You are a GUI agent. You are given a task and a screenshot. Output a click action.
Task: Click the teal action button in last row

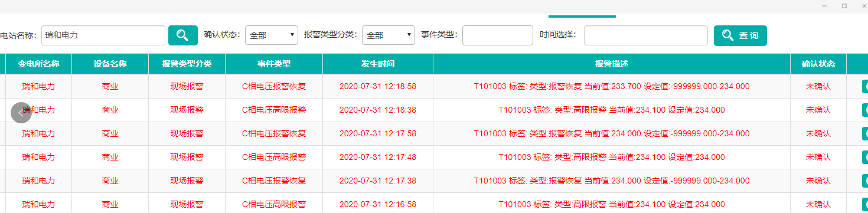point(864,204)
